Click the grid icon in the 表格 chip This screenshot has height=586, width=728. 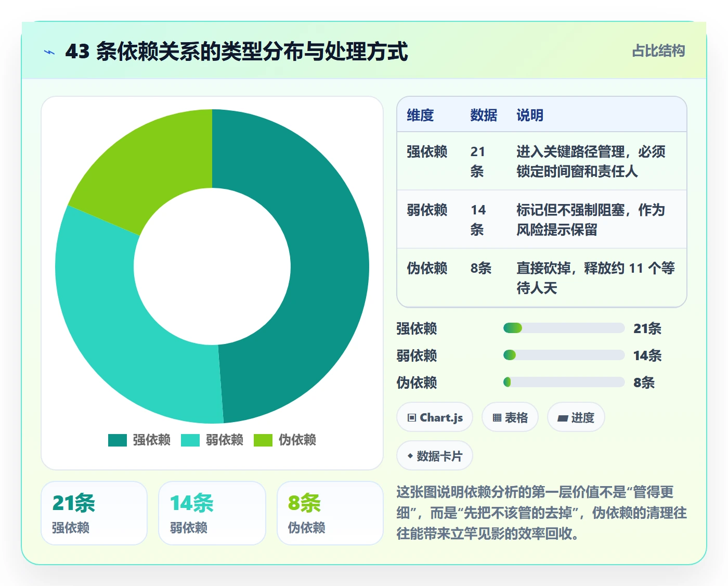497,417
